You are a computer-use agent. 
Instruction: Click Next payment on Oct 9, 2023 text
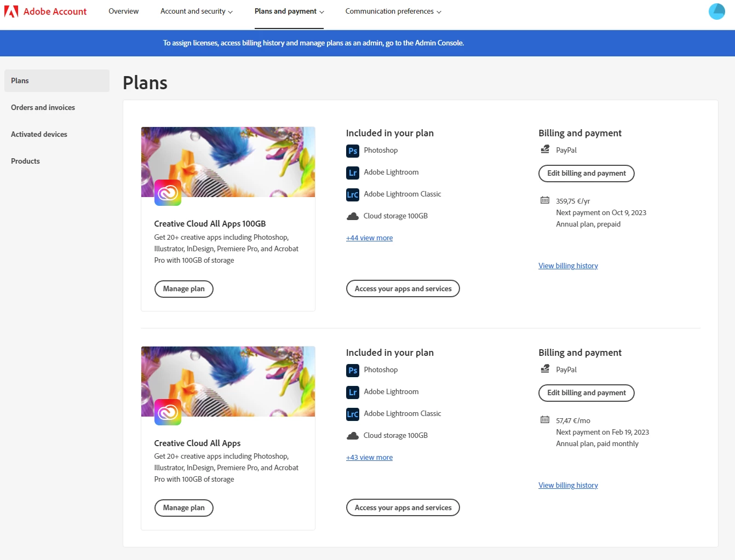click(x=601, y=213)
